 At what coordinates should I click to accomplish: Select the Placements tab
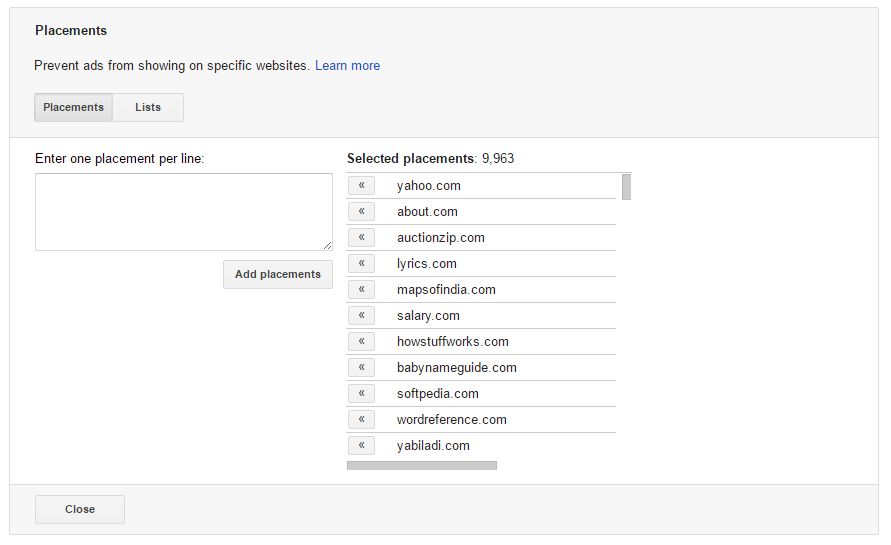click(x=73, y=107)
